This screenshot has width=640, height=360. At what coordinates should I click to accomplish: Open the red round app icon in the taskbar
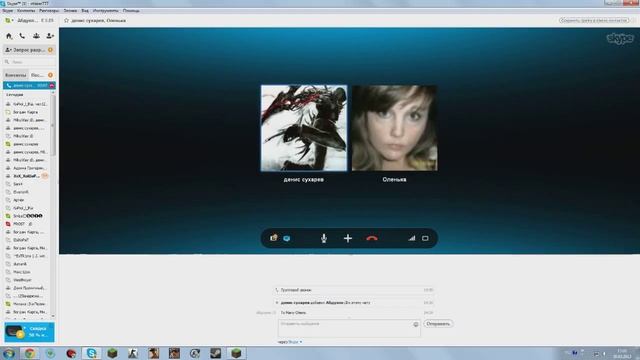pyautogui.click(x=71, y=353)
